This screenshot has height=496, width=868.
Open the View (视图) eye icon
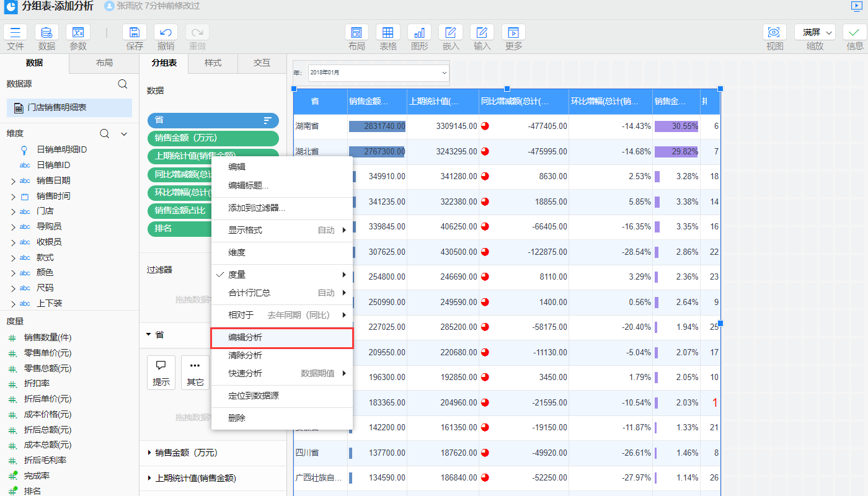coord(774,33)
